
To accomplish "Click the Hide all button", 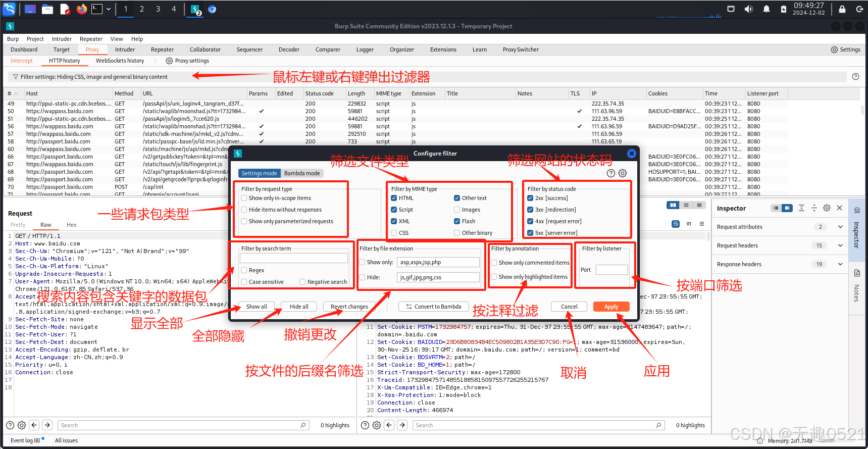I will [x=299, y=307].
